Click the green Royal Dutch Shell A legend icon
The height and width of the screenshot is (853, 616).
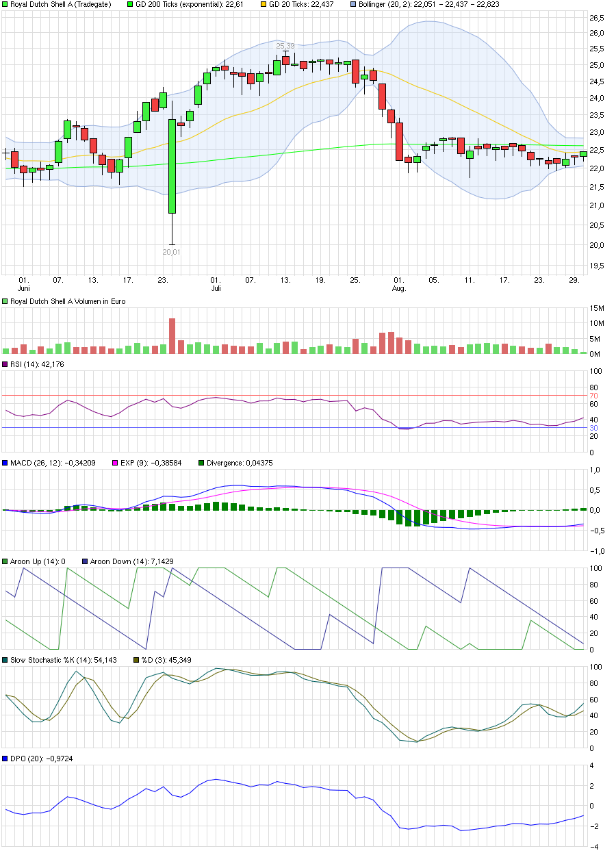coord(5,4)
